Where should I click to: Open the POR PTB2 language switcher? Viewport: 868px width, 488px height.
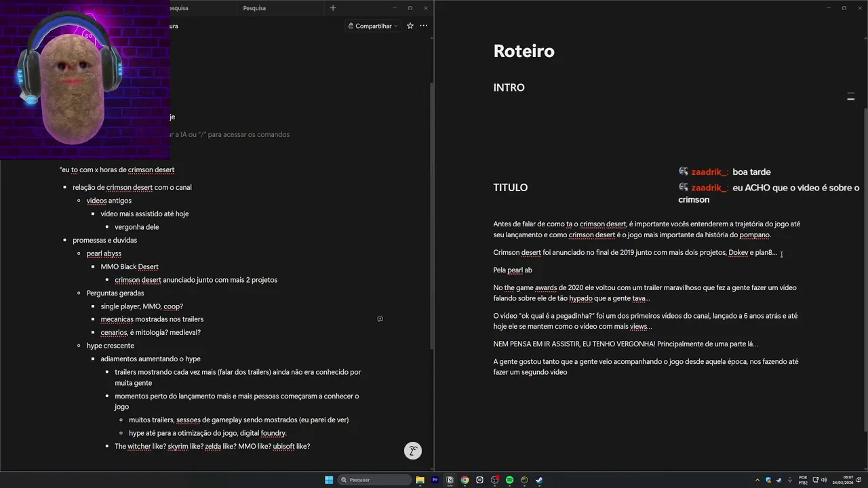(x=803, y=480)
